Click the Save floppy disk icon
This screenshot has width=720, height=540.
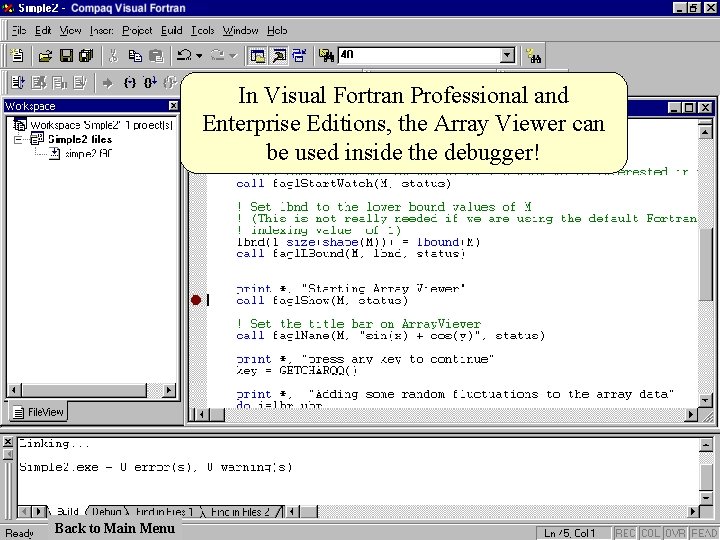tap(66, 56)
